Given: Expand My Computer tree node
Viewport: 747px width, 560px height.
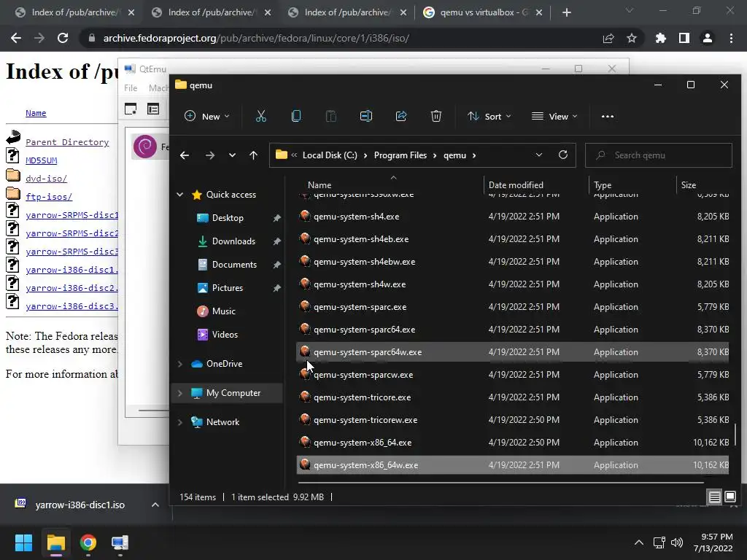Looking at the screenshot, I should [180, 393].
